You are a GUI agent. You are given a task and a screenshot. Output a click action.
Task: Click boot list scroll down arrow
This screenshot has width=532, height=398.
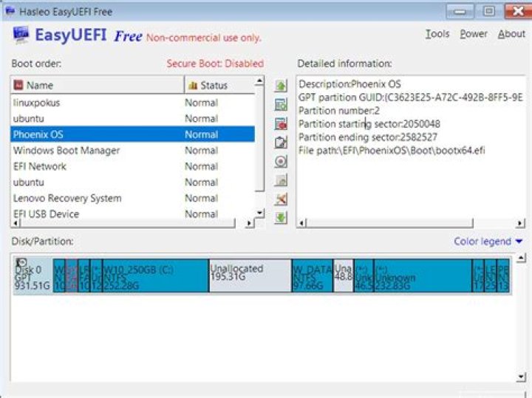(259, 213)
